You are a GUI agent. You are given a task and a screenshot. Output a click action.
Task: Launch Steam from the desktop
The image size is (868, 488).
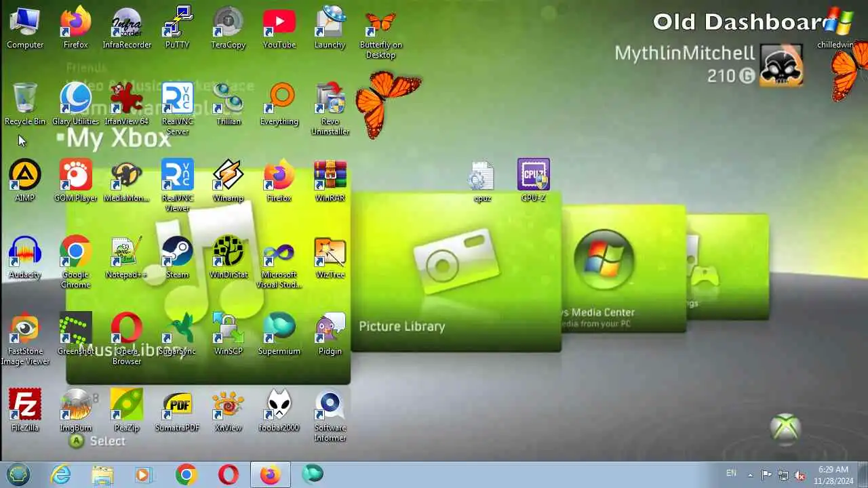point(177,258)
